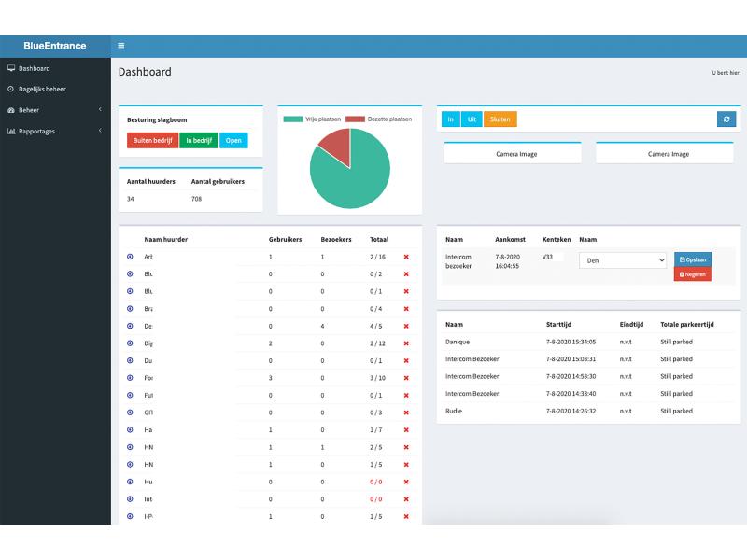Image resolution: width=747 pixels, height=560 pixels.
Task: Delete the Gri row with red X
Action: pyautogui.click(x=406, y=413)
